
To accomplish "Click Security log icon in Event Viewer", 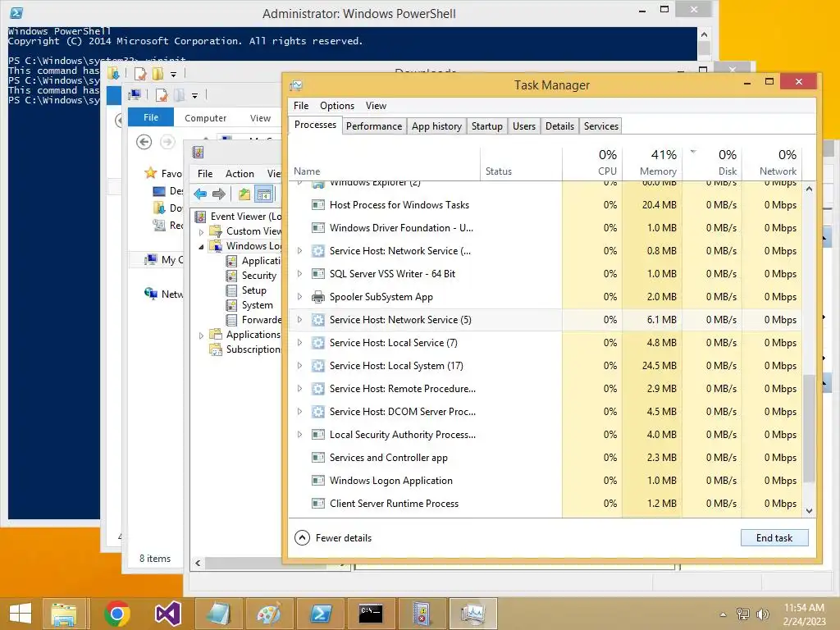I will (x=231, y=276).
